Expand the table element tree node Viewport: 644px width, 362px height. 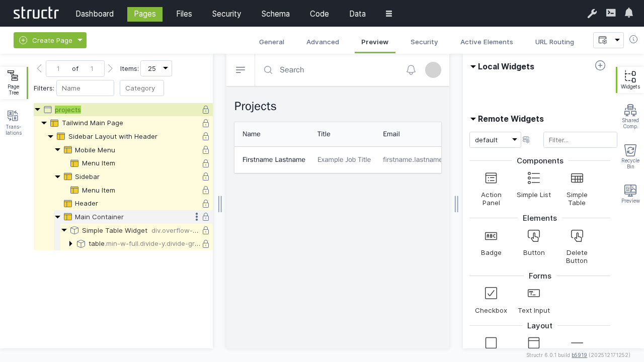tap(70, 244)
